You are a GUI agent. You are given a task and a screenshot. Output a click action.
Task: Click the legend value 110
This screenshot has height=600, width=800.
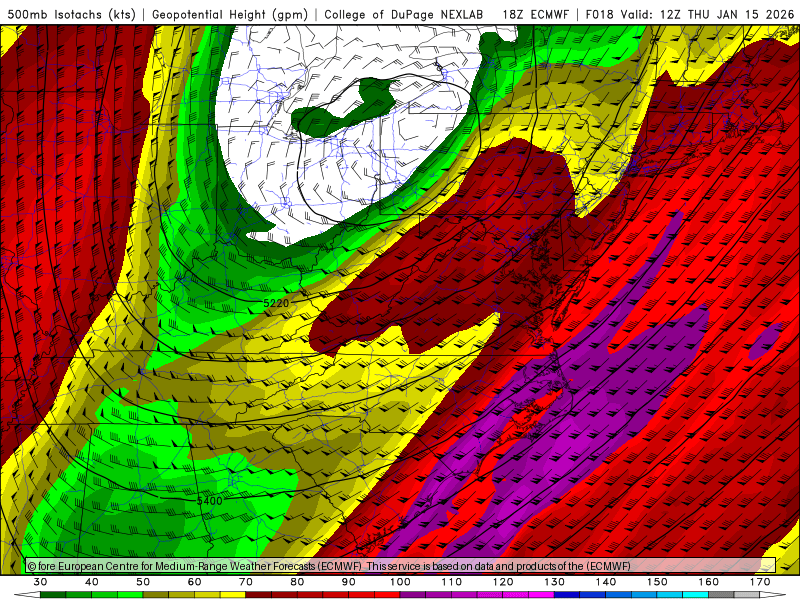(452, 582)
